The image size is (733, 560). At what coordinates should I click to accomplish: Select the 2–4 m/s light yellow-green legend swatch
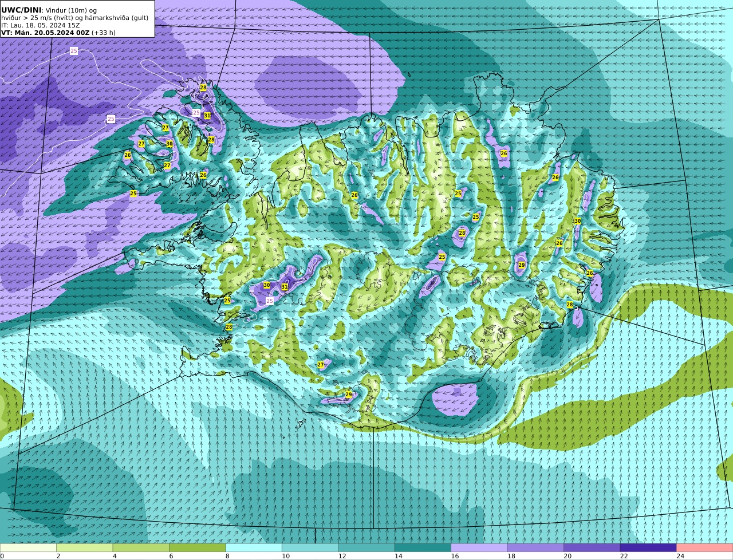click(85, 548)
